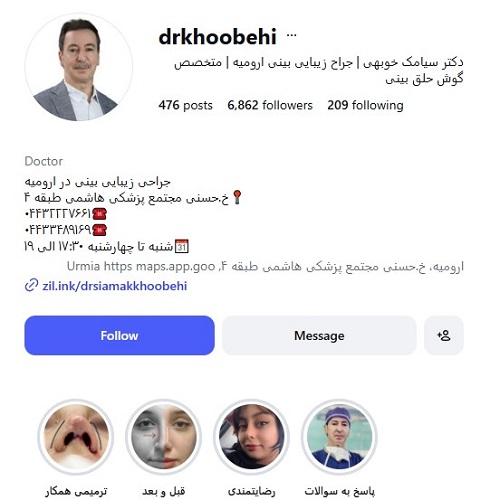Click the 476 posts count

(185, 105)
